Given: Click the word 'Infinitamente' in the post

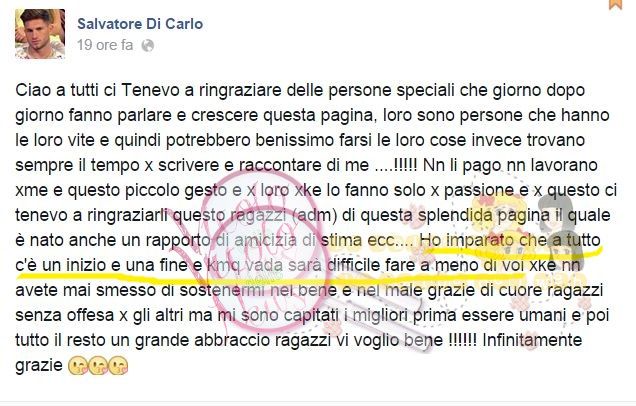Looking at the screenshot, I should pos(532,340).
